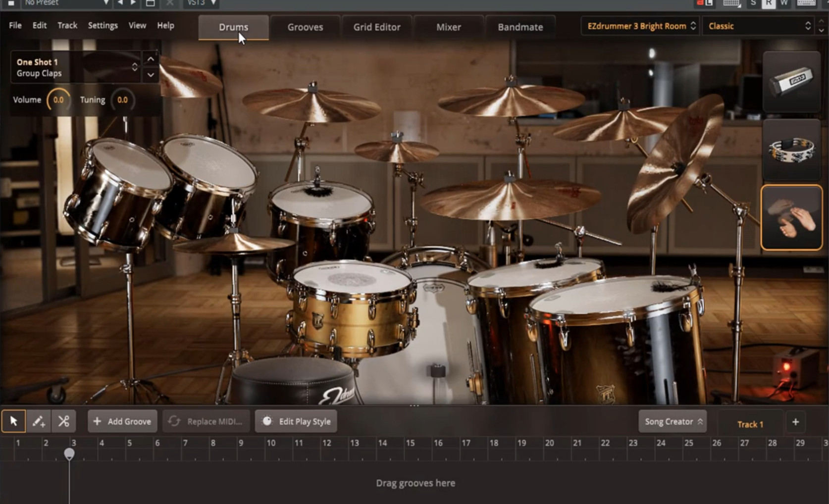Switch to the Grid Editor tab

[x=377, y=27]
